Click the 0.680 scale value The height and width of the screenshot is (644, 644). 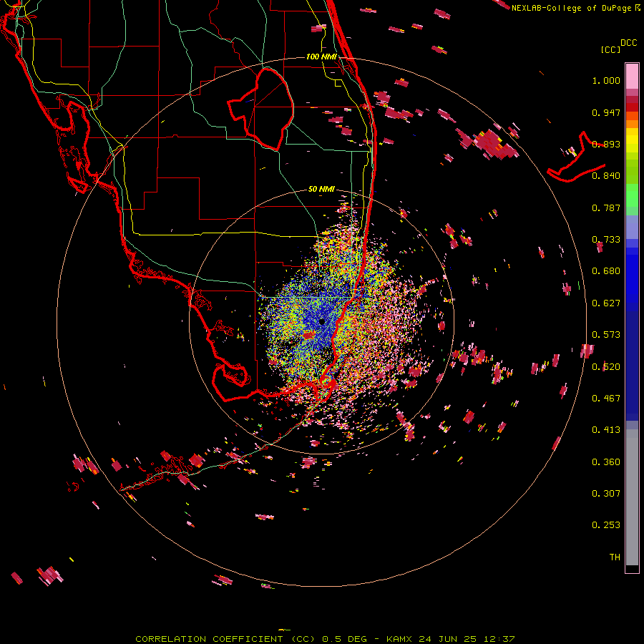click(x=606, y=271)
